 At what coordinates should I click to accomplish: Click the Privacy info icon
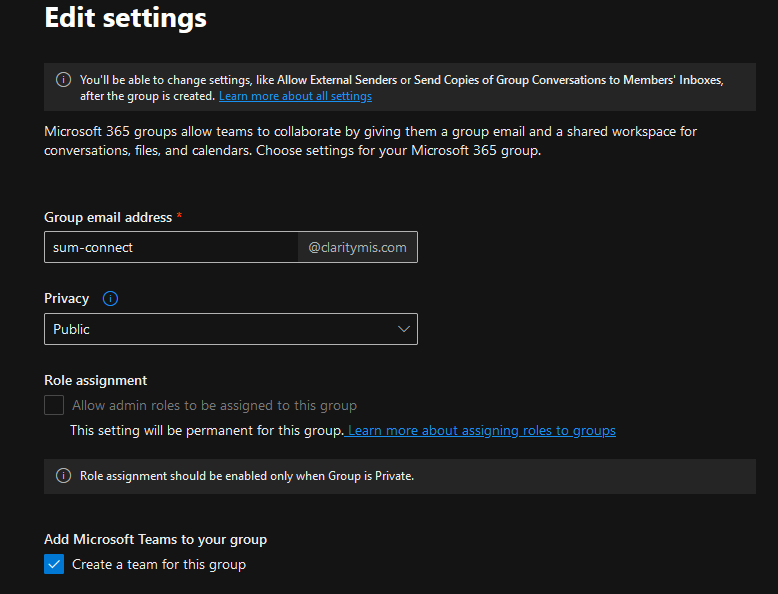pyautogui.click(x=110, y=299)
